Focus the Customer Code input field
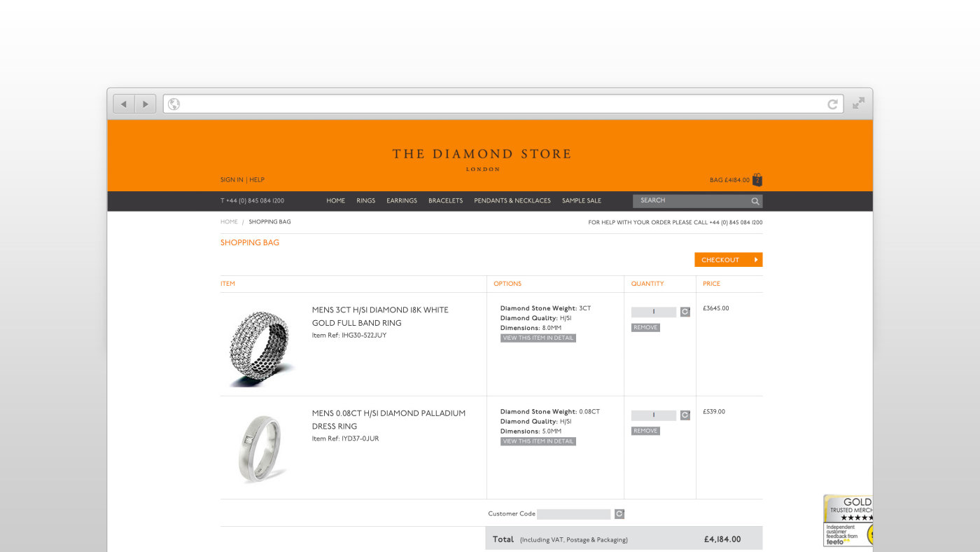980x552 pixels. point(574,514)
